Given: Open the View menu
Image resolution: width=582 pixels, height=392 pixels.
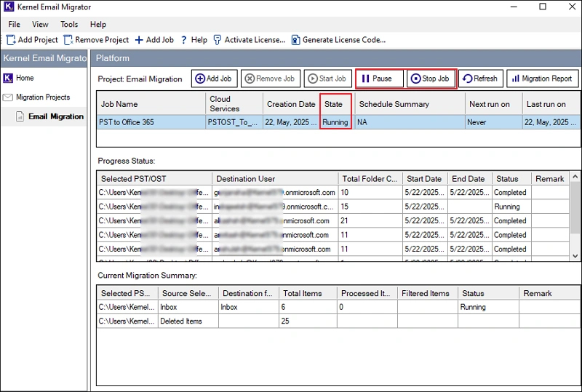Looking at the screenshot, I should pyautogui.click(x=40, y=24).
